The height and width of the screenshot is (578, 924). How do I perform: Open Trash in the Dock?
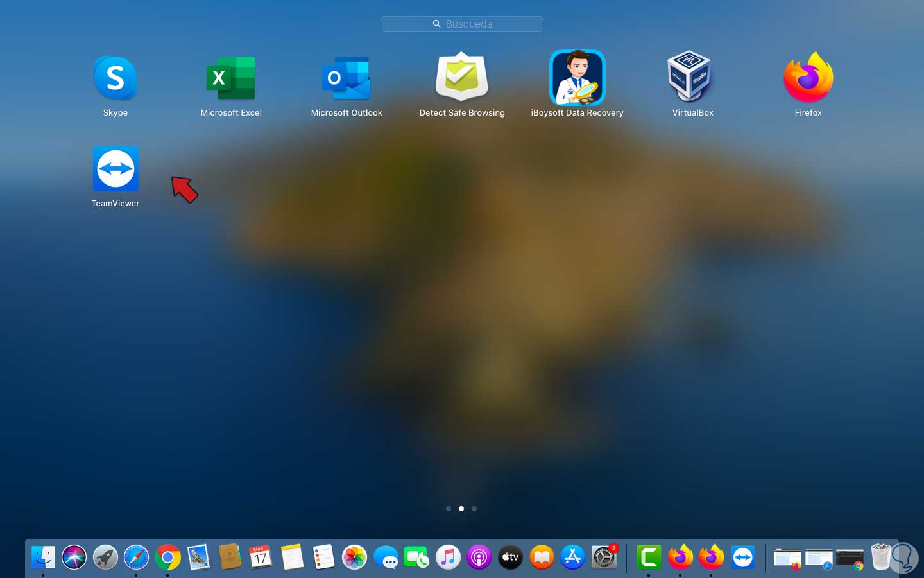pyautogui.click(x=881, y=557)
